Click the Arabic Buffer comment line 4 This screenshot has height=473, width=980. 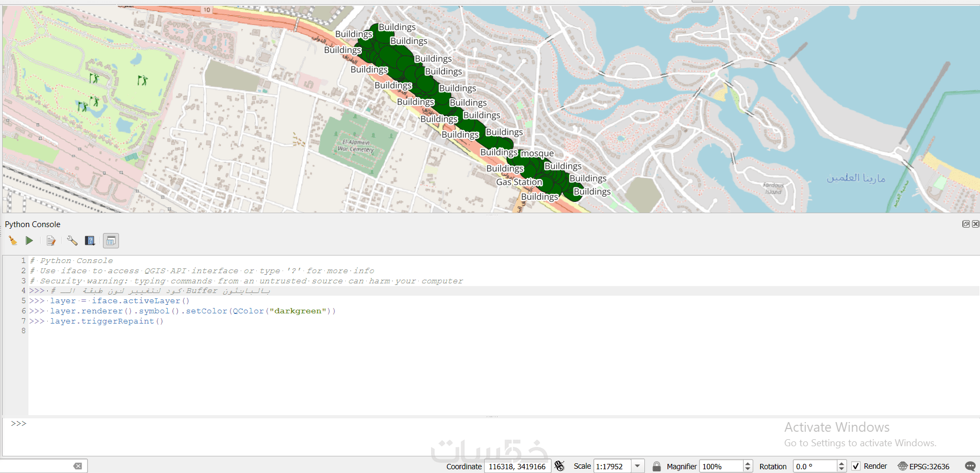pyautogui.click(x=160, y=291)
